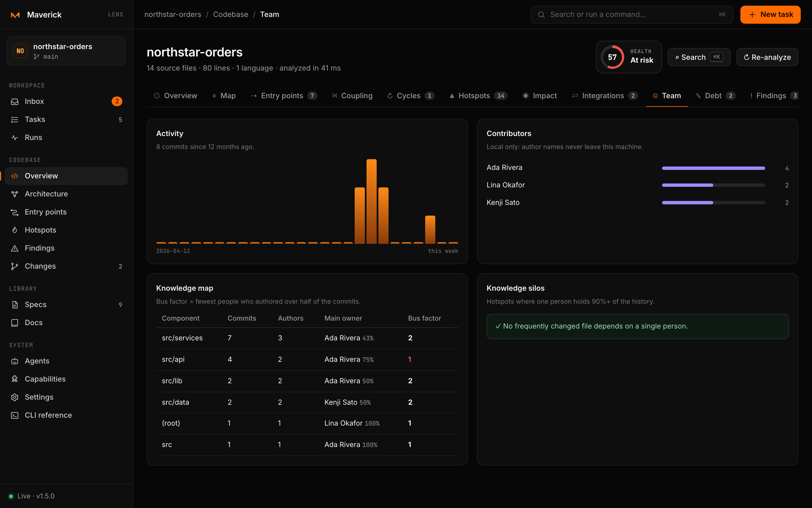Open the Tasks list icon
The height and width of the screenshot is (508, 812).
click(x=14, y=120)
